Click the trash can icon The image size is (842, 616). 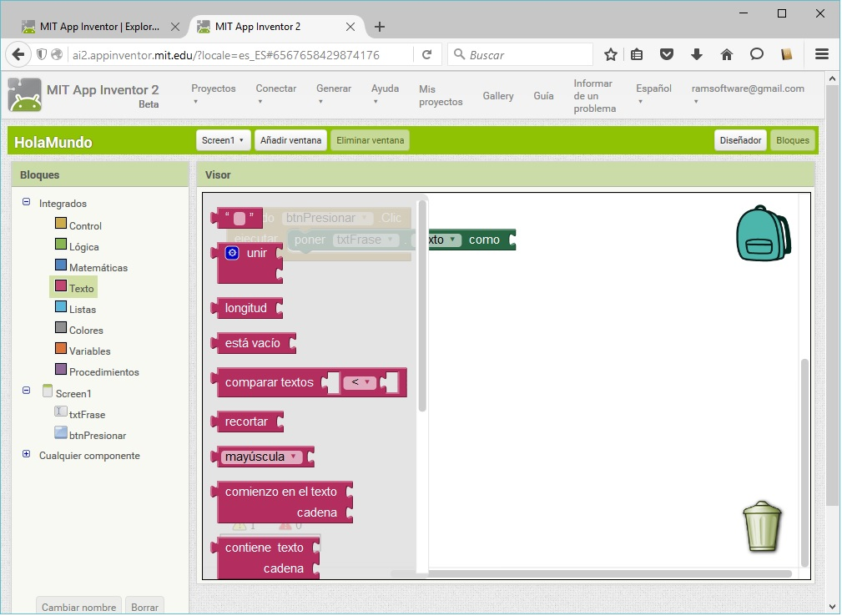click(762, 527)
